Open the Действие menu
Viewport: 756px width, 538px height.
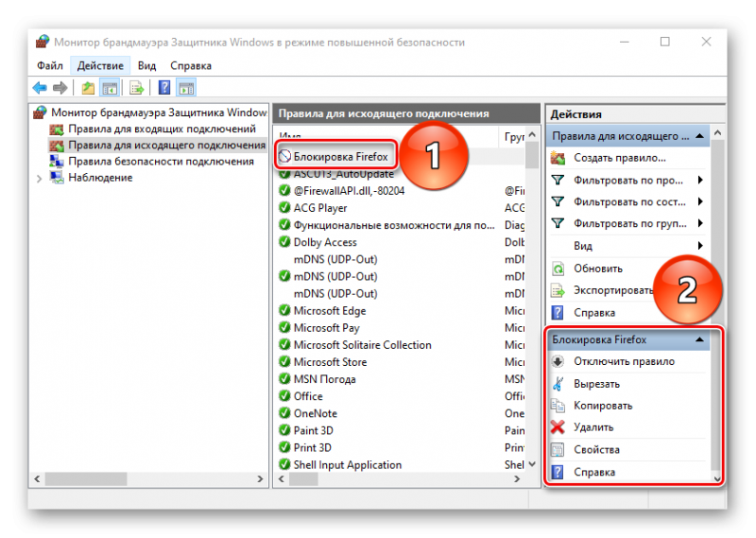(x=100, y=65)
